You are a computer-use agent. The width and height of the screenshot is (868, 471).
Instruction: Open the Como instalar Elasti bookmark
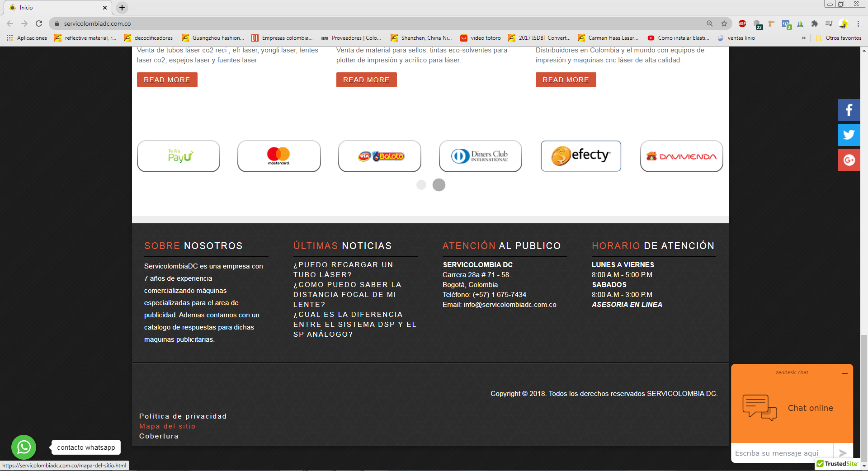coord(678,38)
